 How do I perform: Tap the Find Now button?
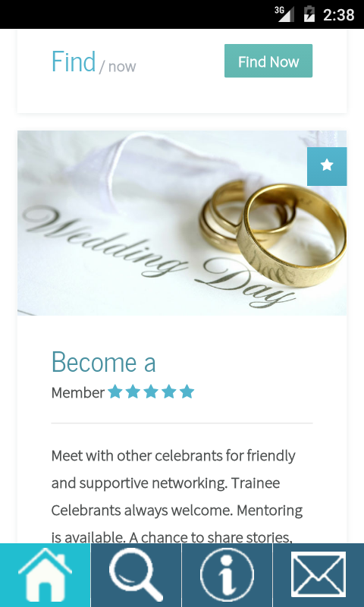point(268,61)
